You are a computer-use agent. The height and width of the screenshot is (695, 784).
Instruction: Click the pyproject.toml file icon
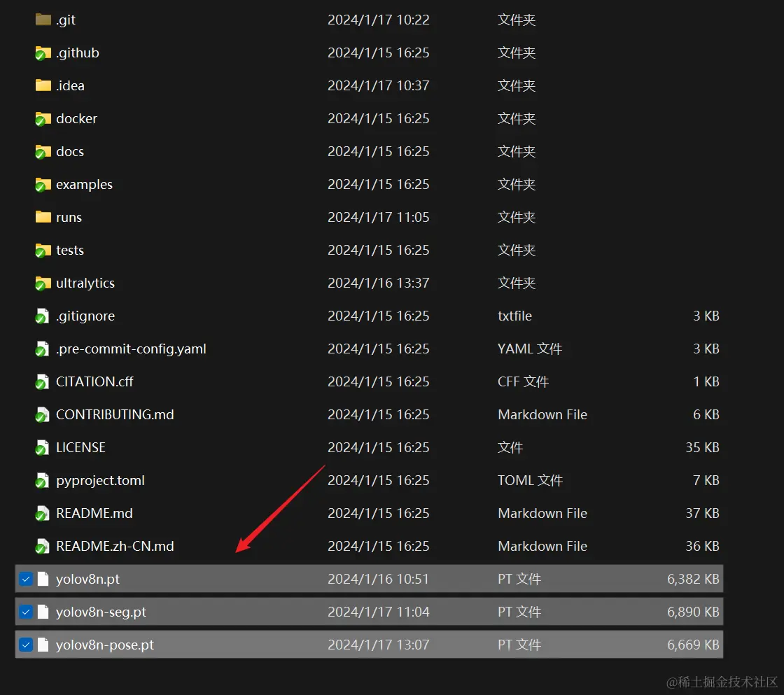pos(43,481)
